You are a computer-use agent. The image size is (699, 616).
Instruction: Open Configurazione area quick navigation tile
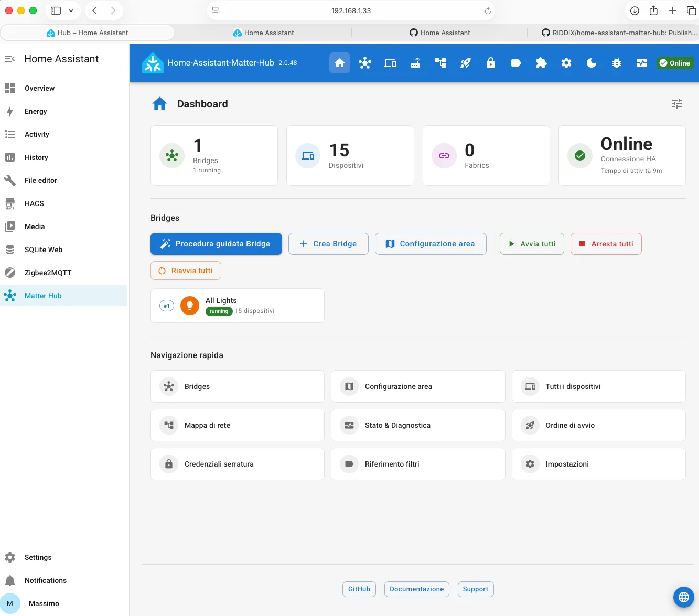pos(418,386)
